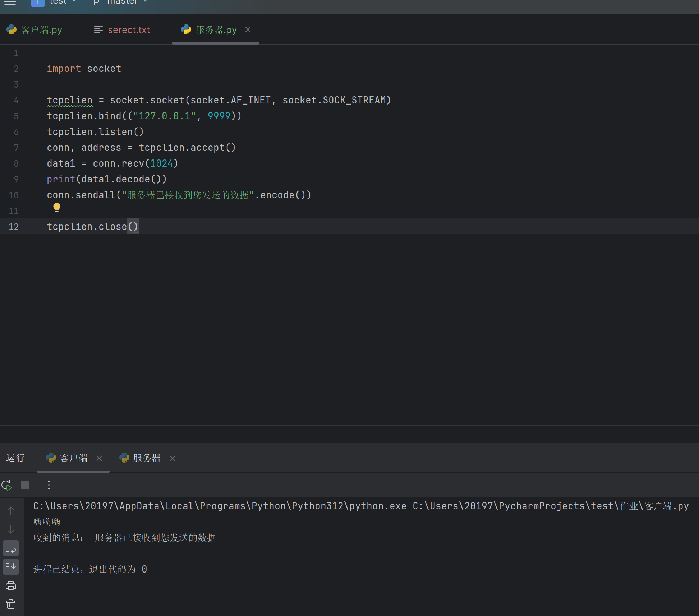Toggle soft-wrap in the console

[10, 548]
